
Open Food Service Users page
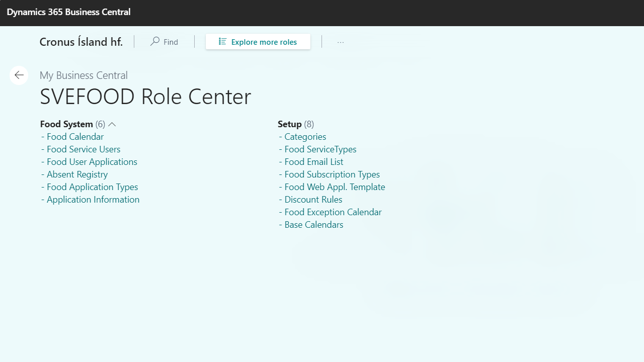click(x=84, y=149)
